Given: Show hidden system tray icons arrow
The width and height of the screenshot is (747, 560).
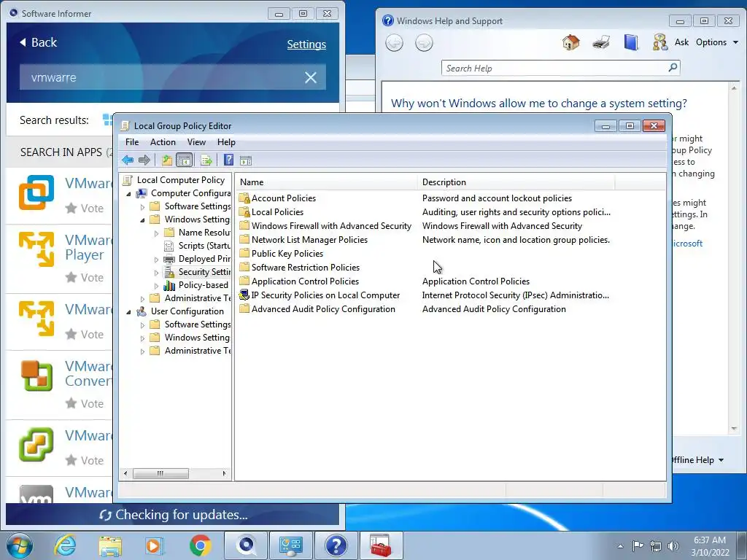Looking at the screenshot, I should click(620, 546).
